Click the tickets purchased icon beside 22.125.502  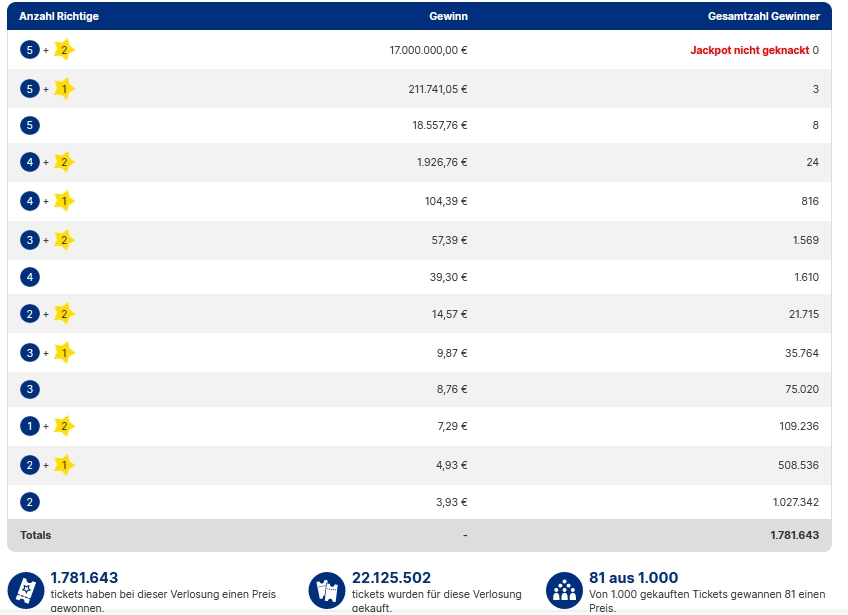[x=327, y=590]
